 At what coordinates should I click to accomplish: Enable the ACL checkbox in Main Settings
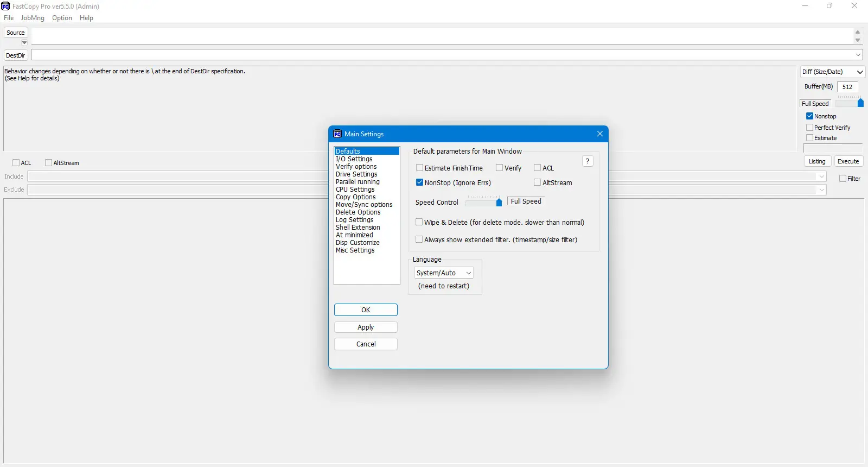pos(537,168)
